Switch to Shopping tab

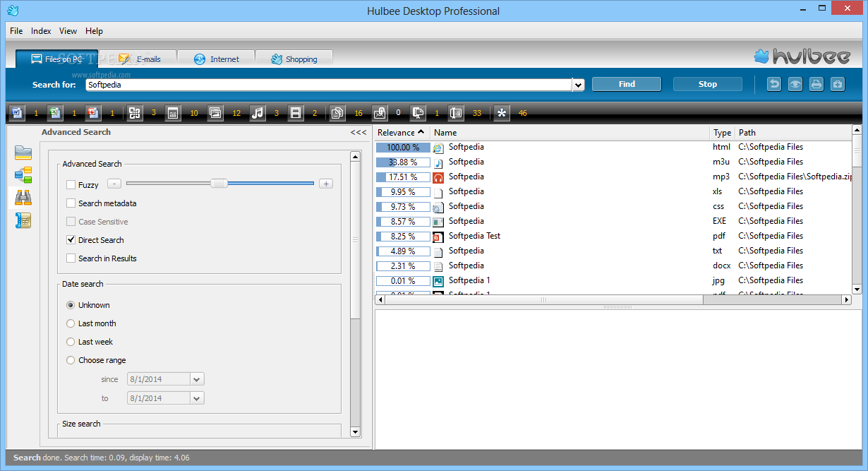(x=294, y=59)
